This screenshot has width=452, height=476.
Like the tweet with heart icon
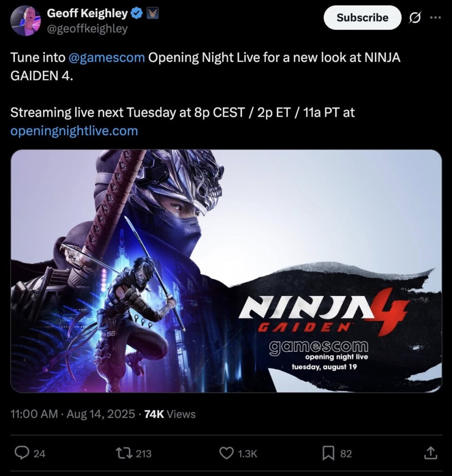[226, 453]
